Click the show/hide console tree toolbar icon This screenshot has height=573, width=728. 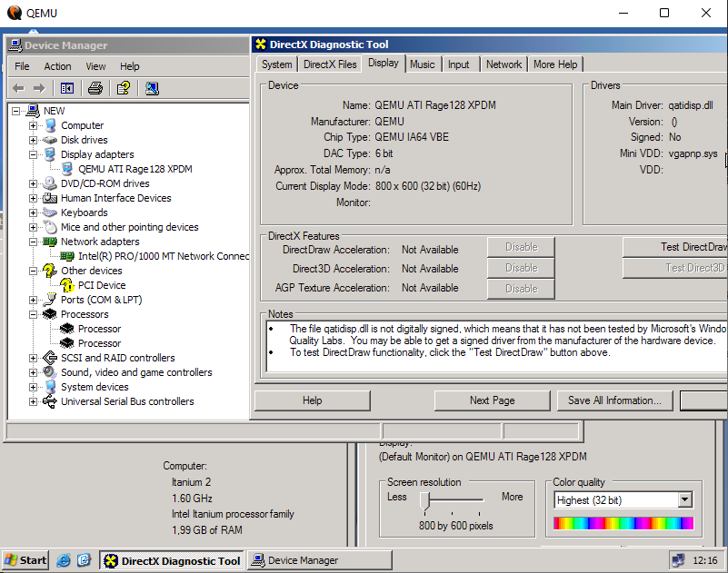pos(67,88)
